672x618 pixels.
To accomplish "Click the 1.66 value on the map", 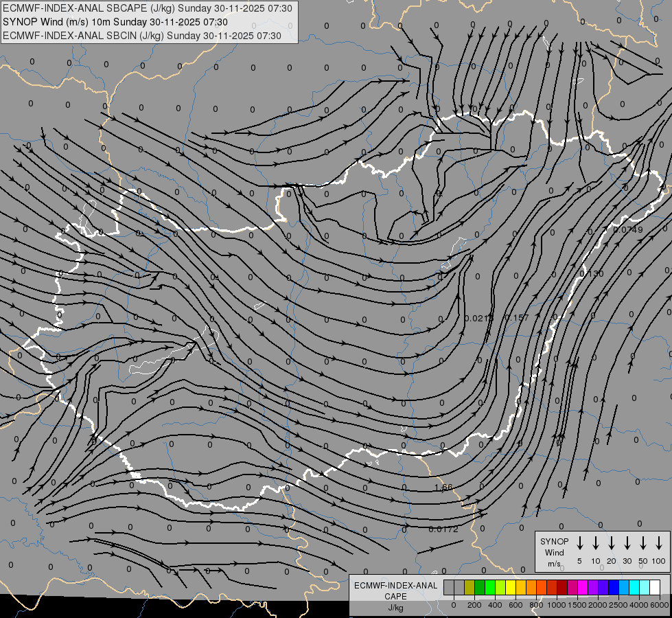I will pos(443,488).
